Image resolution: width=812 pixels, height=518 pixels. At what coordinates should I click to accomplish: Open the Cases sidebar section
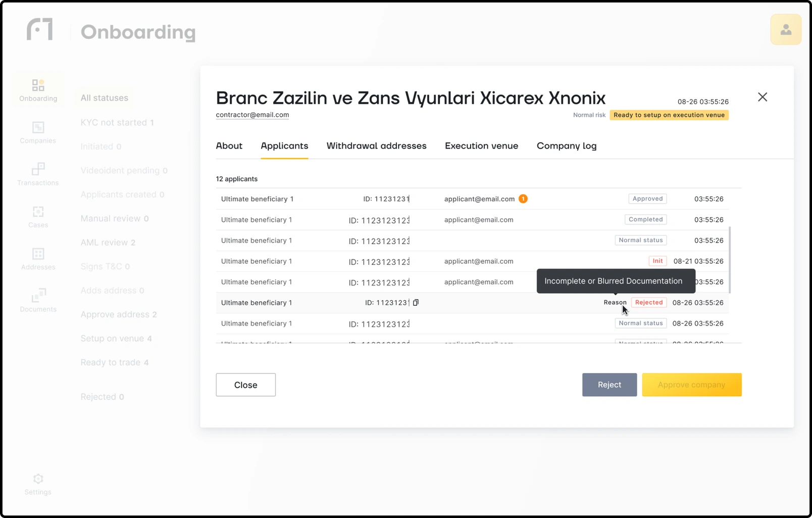[38, 217]
